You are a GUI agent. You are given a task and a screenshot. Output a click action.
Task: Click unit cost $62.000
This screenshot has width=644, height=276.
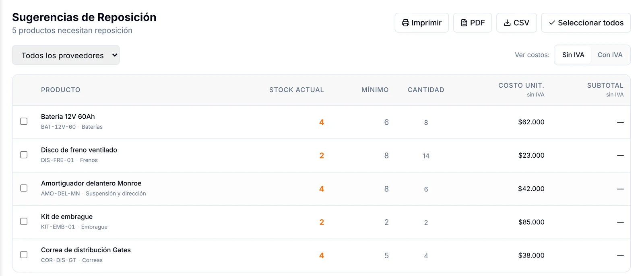[531, 122]
